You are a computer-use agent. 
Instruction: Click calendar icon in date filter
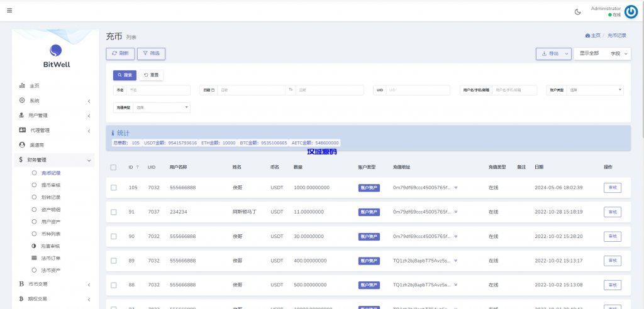point(213,90)
